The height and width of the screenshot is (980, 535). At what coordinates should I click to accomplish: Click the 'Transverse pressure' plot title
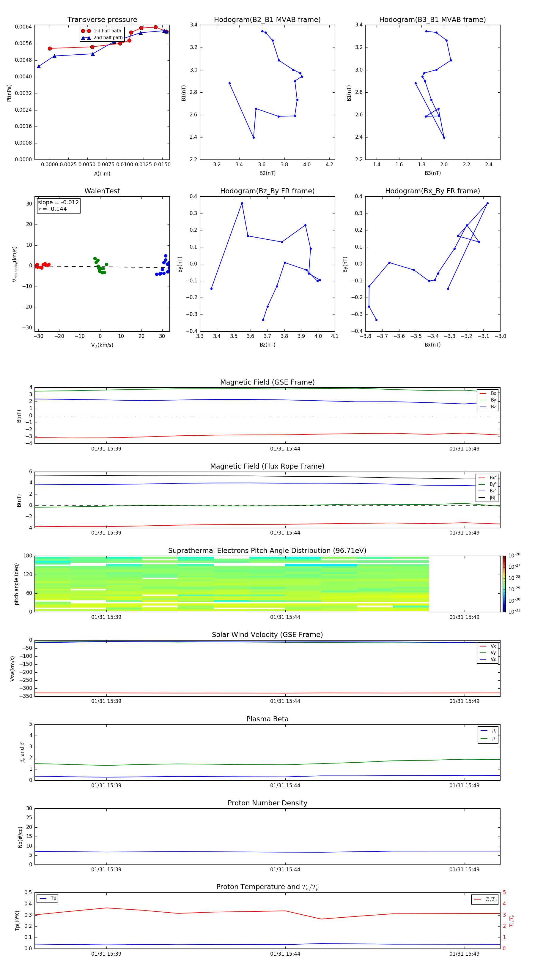102,19
